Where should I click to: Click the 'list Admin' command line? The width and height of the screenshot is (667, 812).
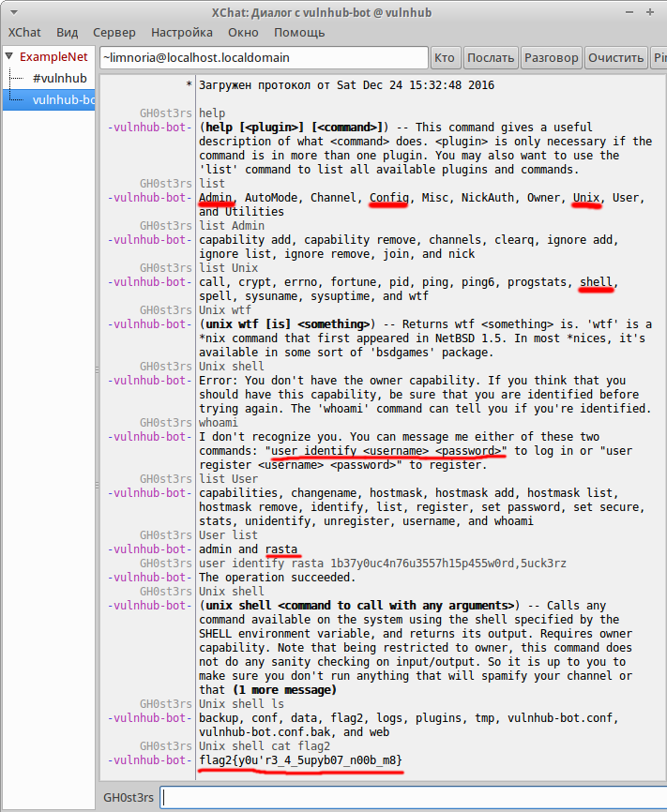(232, 225)
